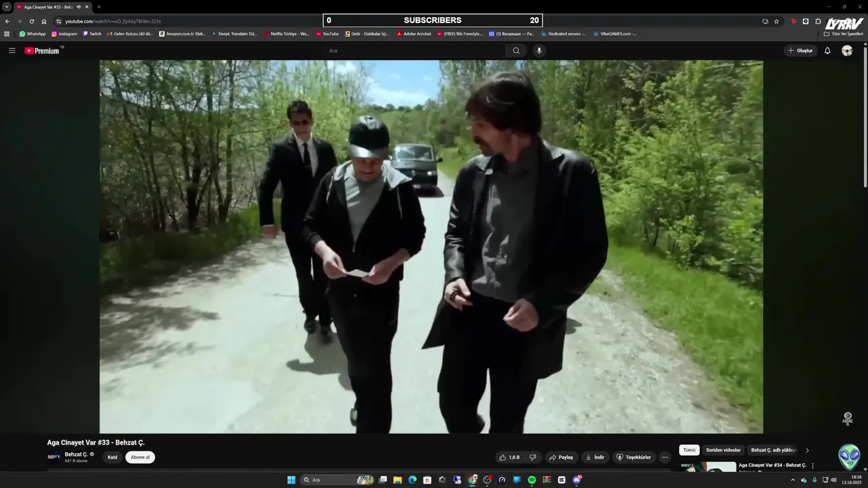Open YouTube notifications bell
This screenshot has height=488, width=868.
click(x=827, y=51)
